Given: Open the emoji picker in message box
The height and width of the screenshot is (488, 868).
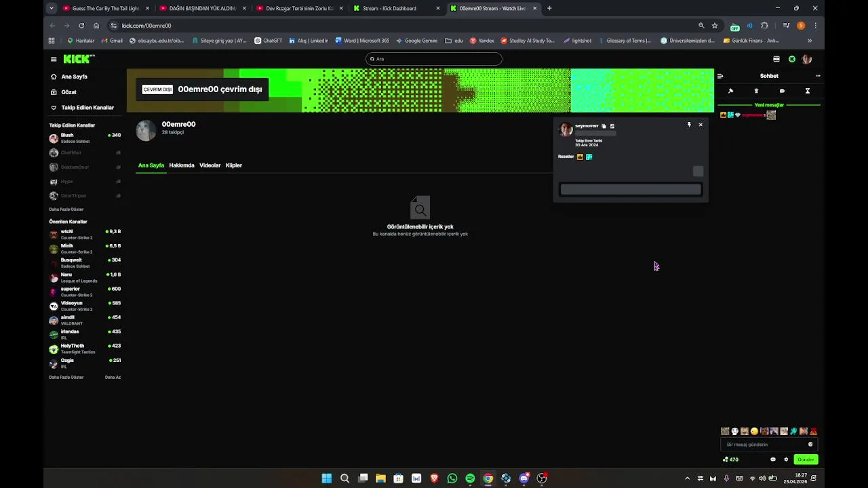Looking at the screenshot, I should [x=810, y=445].
